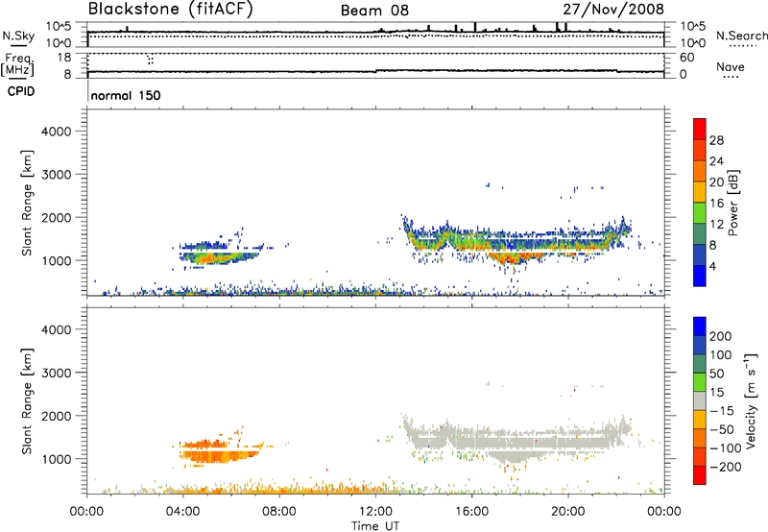Select the "Time UT" axis title

click(x=375, y=526)
